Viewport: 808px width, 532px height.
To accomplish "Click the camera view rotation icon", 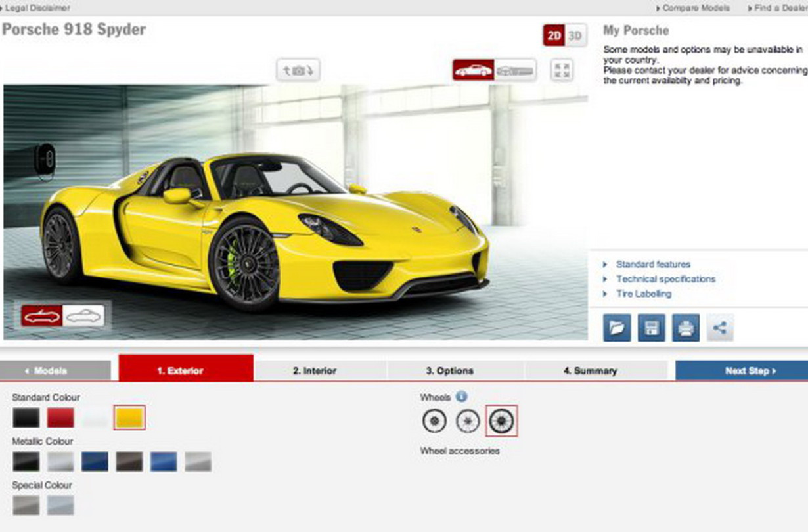I will (x=298, y=70).
